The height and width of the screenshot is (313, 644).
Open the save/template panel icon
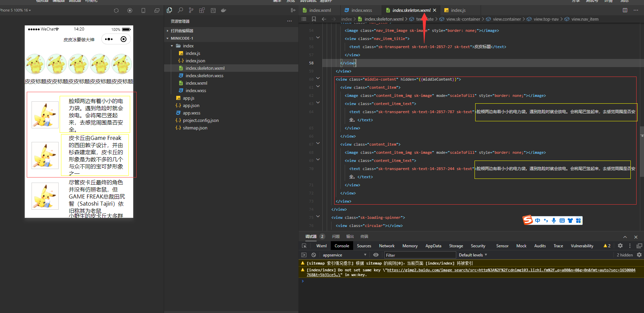click(x=213, y=10)
